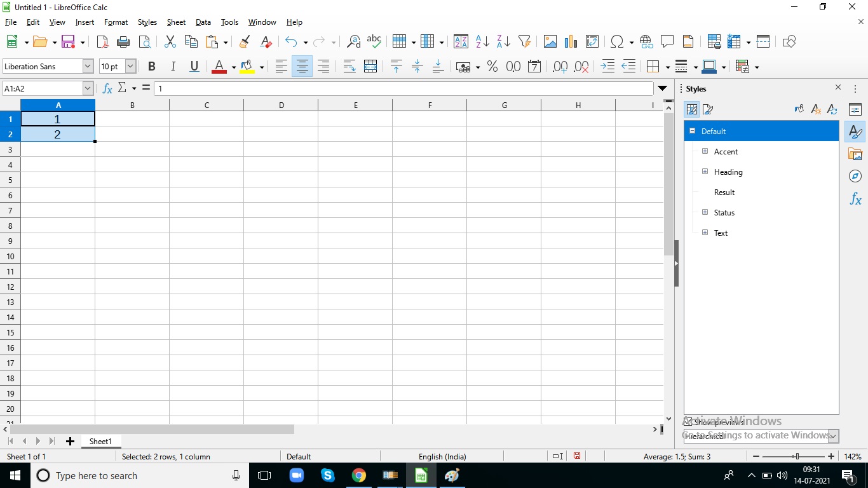The image size is (868, 488).
Task: Open the Navigator in the sidebar
Action: [855, 176]
